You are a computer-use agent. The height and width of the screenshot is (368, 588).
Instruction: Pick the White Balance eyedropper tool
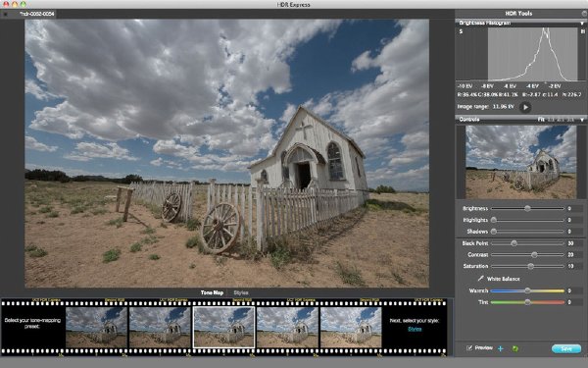pos(480,279)
